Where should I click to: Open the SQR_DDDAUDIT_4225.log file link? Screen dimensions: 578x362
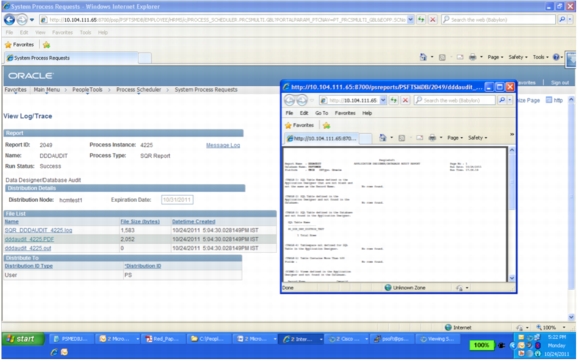[x=38, y=230]
